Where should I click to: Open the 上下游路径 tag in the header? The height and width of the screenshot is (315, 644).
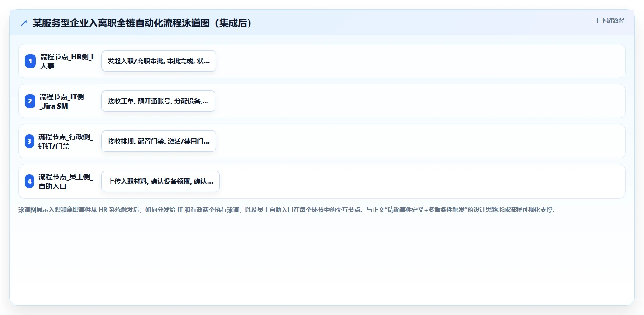point(609,21)
